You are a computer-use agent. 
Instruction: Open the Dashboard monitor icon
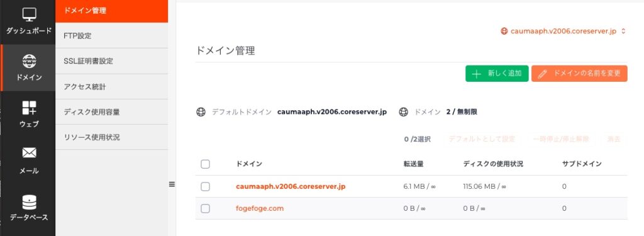pos(29,15)
